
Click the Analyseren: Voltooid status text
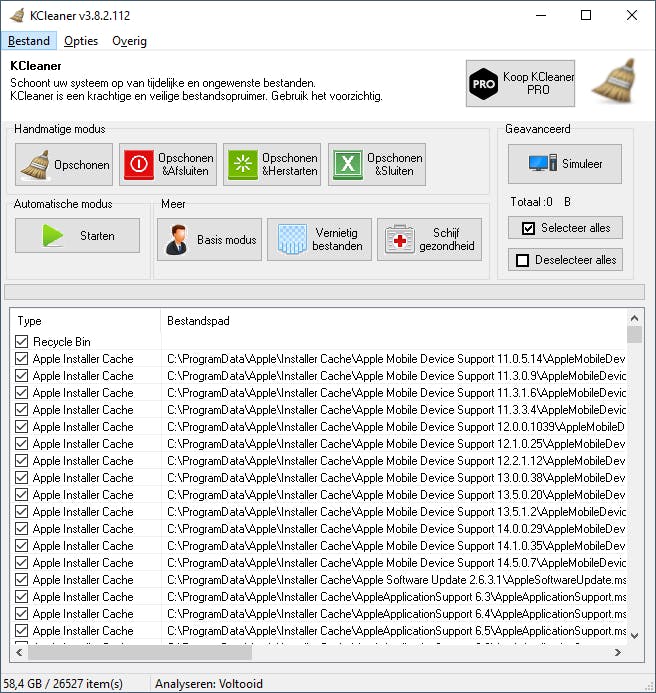[209, 684]
